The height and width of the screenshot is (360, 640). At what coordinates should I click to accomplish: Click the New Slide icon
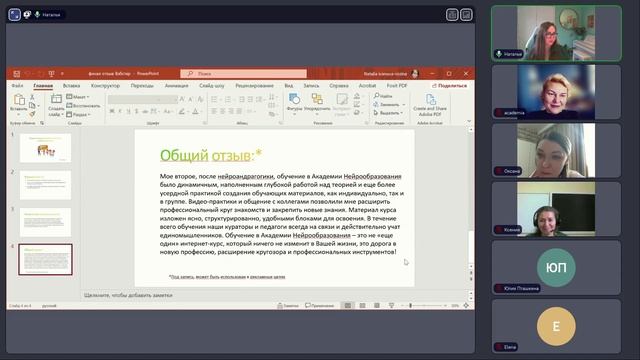(x=56, y=99)
